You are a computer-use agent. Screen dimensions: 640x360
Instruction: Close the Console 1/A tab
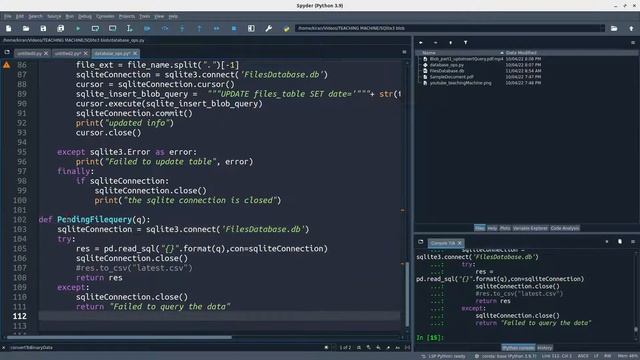point(459,243)
